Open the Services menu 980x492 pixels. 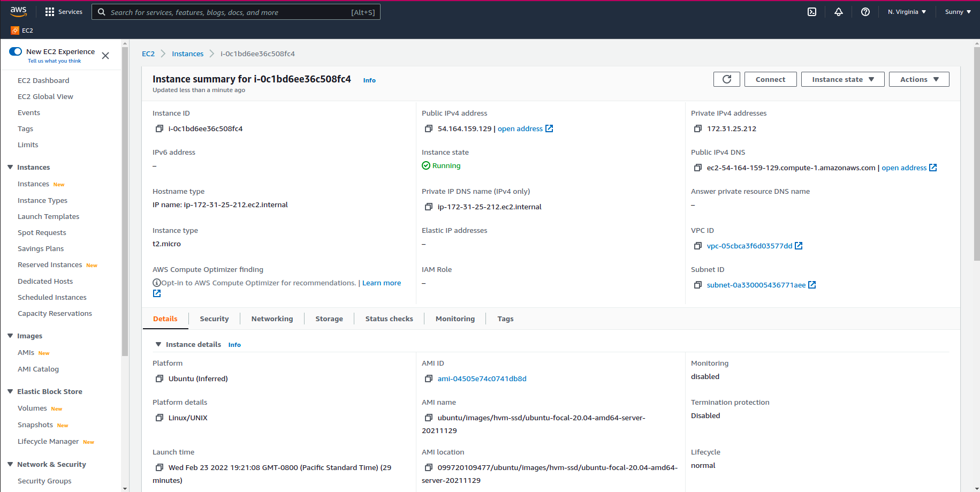click(x=64, y=12)
